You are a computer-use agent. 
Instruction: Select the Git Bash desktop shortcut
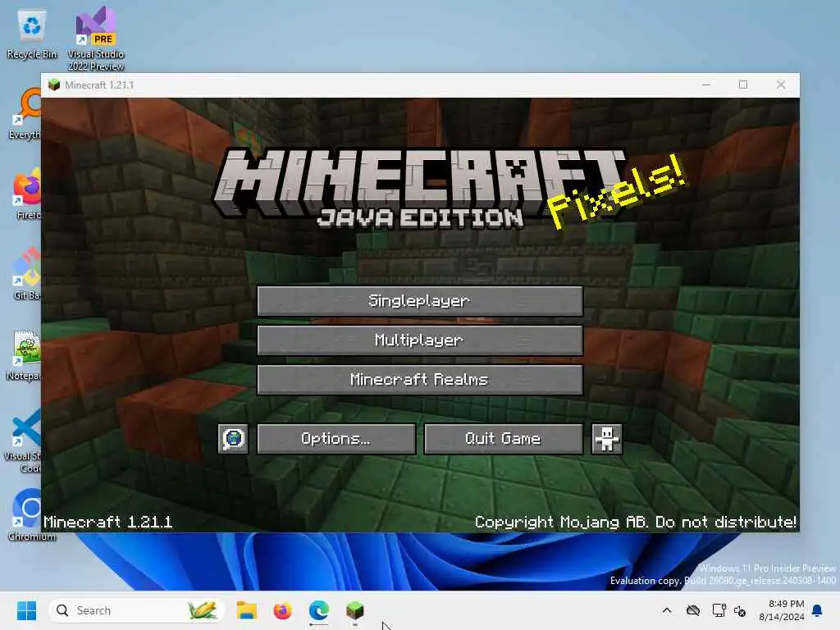27,274
